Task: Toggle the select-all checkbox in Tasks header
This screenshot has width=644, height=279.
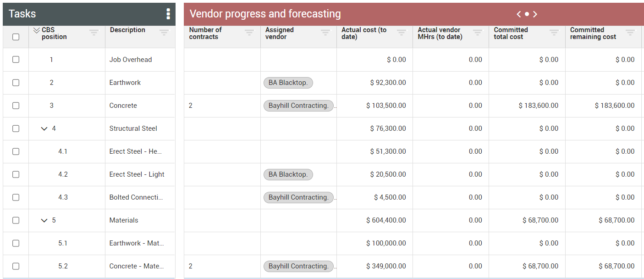Action: click(16, 37)
